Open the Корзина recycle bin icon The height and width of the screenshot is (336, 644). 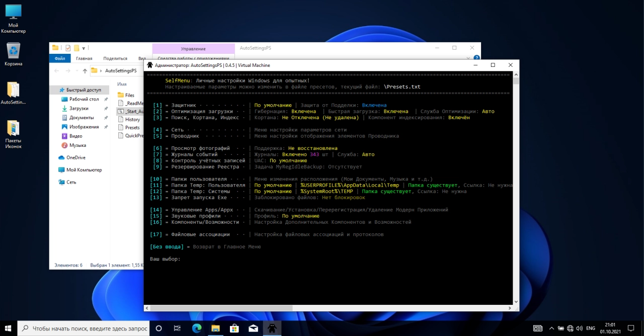pos(13,54)
